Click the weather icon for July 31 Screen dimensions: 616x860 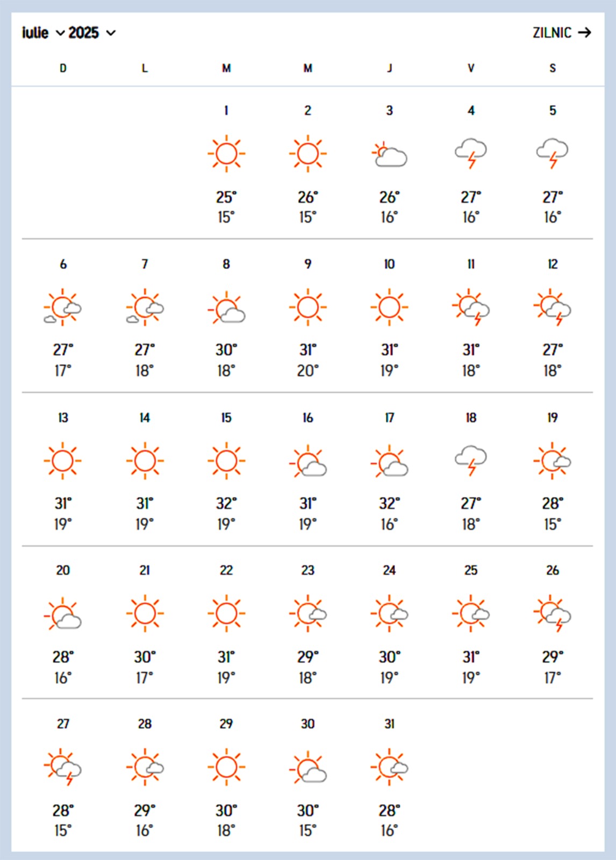coord(390,767)
